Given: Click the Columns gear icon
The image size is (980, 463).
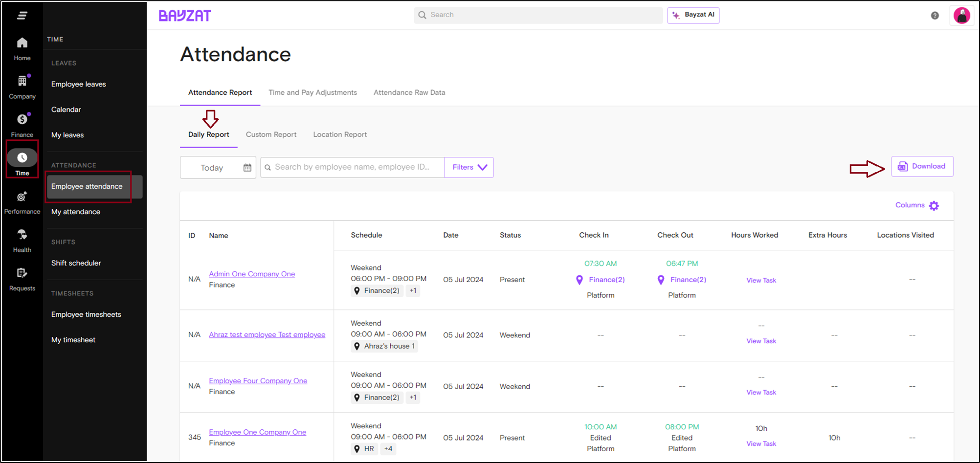Looking at the screenshot, I should click(x=934, y=206).
